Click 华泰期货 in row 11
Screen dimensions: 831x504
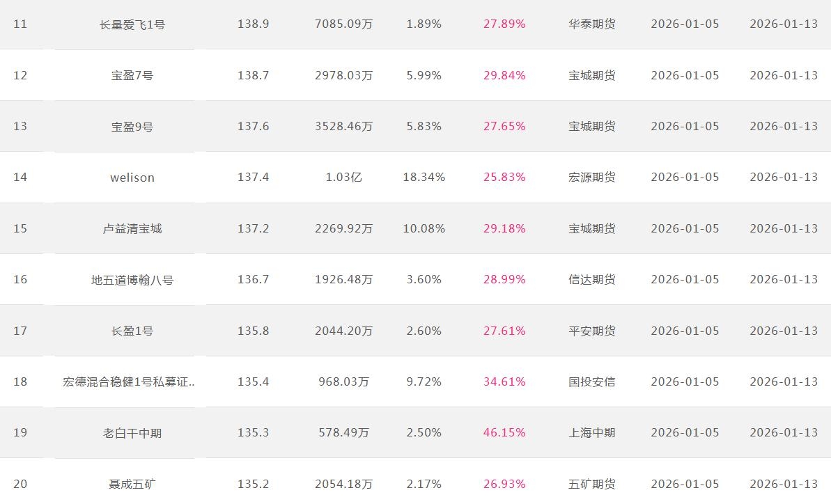tap(592, 24)
